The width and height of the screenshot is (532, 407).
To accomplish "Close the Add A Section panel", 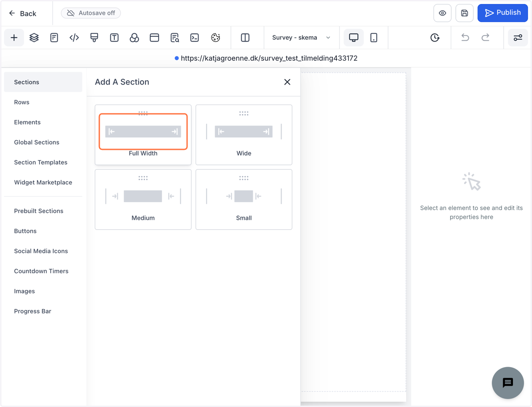I will [x=287, y=82].
